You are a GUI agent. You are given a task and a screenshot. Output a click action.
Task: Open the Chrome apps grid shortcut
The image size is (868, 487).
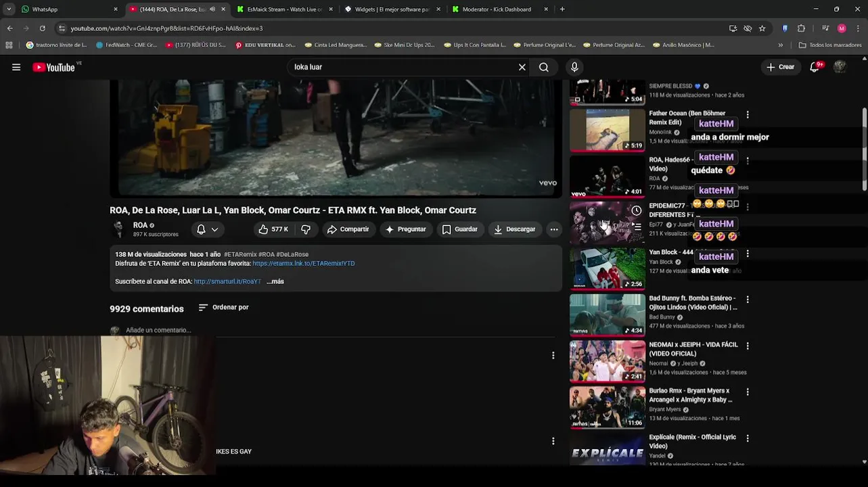tap(9, 45)
